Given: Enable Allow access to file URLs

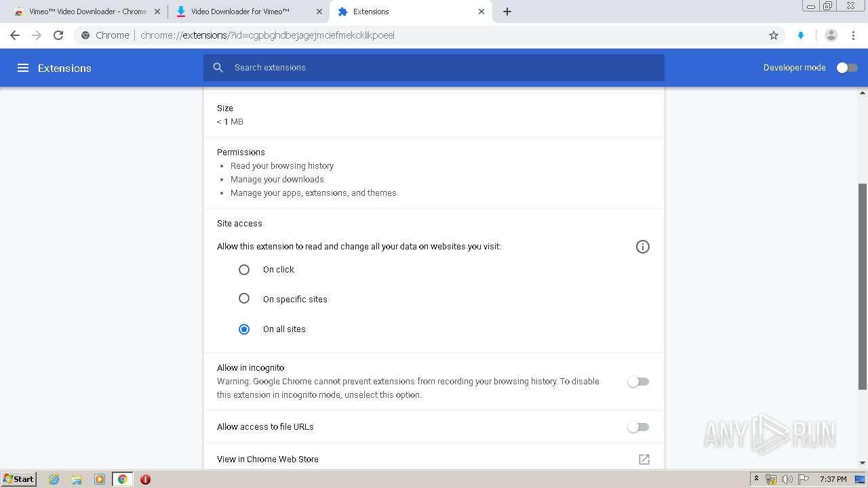Looking at the screenshot, I should click(x=638, y=427).
